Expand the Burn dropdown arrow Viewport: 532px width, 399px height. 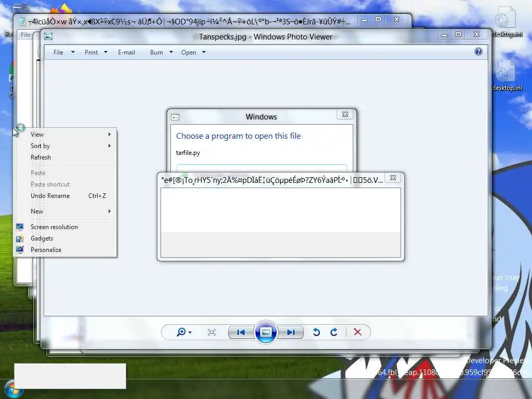[171, 52]
